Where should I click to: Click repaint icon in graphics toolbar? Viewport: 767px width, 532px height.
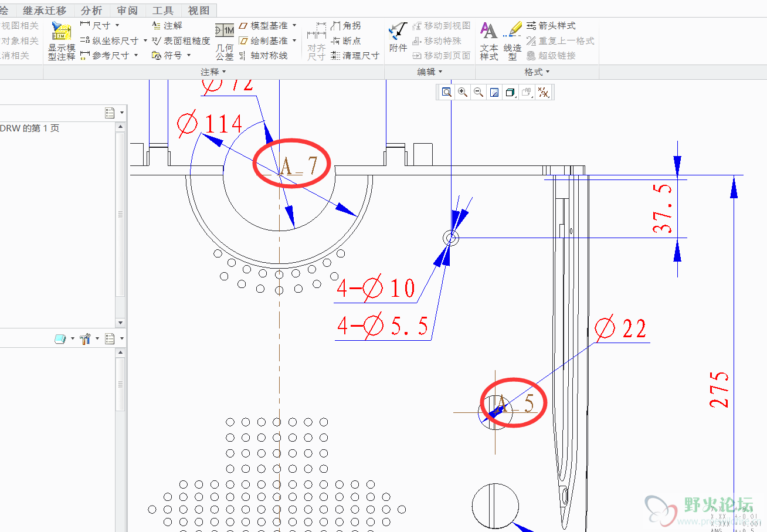tap(494, 92)
